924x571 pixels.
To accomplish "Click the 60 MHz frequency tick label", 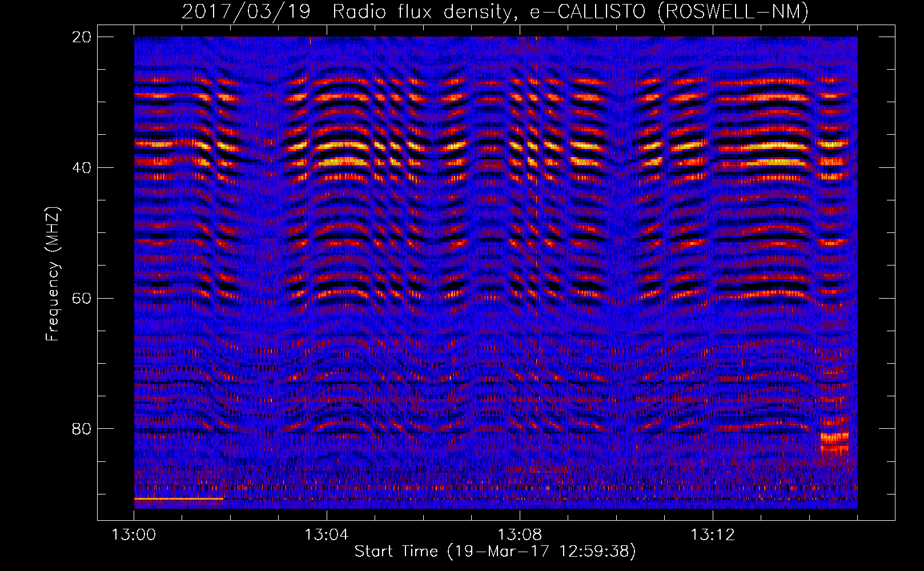I will (x=82, y=299).
